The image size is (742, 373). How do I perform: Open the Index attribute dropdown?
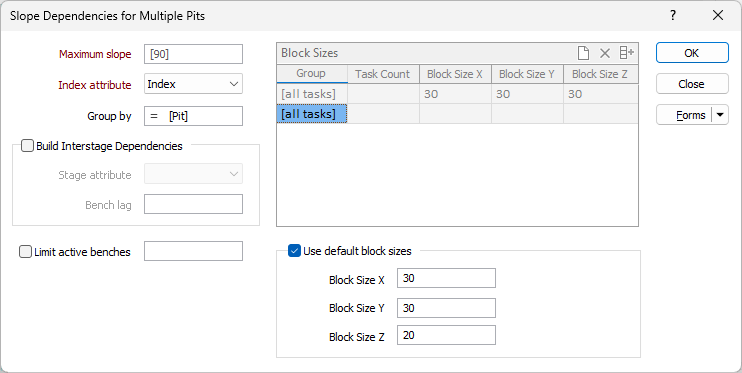tap(194, 84)
